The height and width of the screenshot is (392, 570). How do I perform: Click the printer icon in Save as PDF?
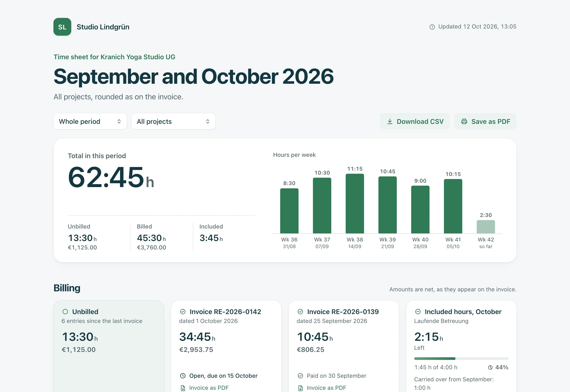(464, 122)
